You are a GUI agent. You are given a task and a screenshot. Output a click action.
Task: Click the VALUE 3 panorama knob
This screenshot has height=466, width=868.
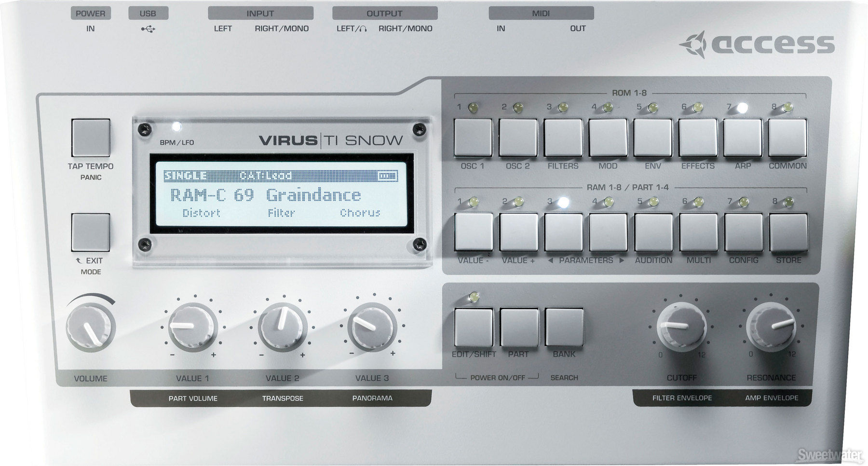(x=372, y=327)
